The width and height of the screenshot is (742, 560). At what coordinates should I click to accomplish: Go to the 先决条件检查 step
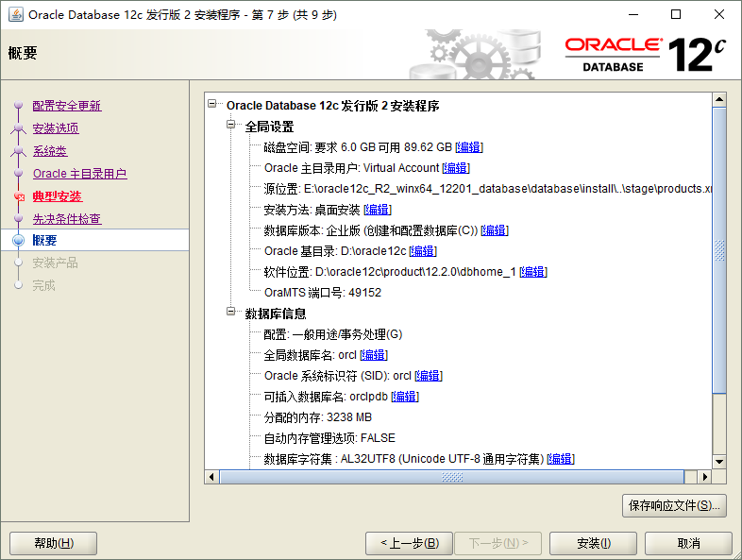click(67, 219)
